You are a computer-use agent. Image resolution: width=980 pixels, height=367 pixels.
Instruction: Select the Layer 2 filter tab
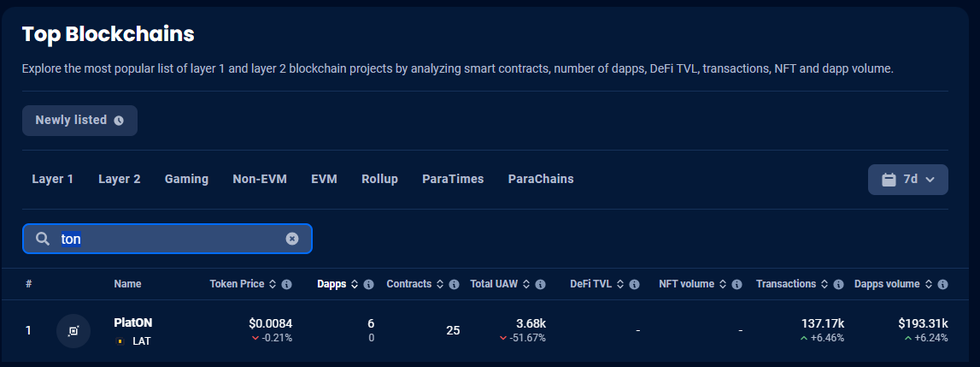(x=120, y=179)
